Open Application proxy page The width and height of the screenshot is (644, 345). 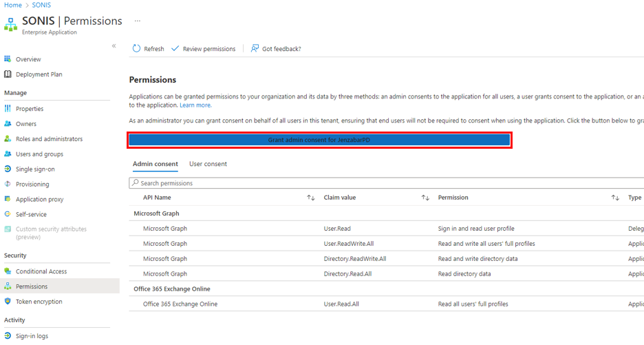click(x=39, y=200)
